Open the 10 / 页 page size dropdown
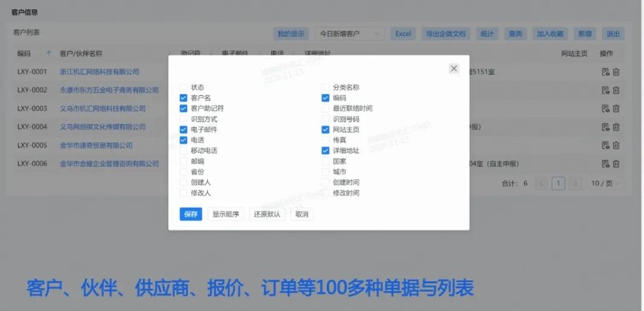 click(605, 184)
